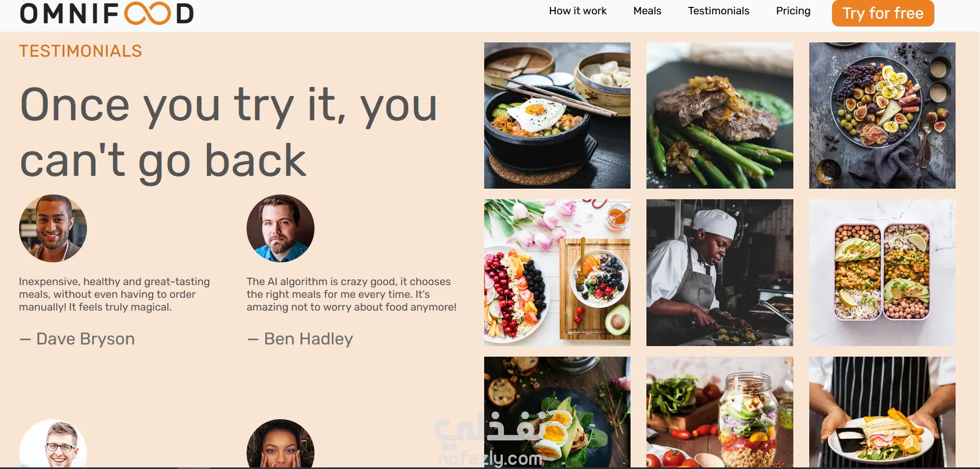View the striped apron plate photo
This screenshot has height=469, width=980.
click(x=882, y=412)
